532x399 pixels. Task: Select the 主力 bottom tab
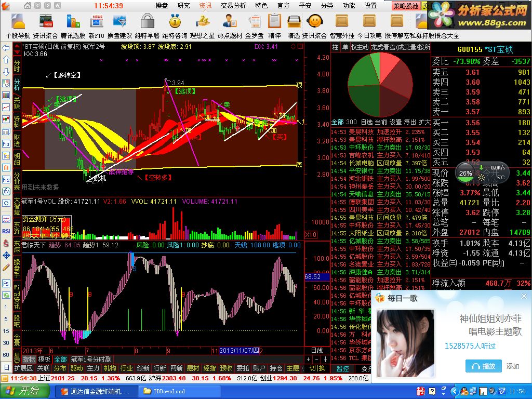93,368
